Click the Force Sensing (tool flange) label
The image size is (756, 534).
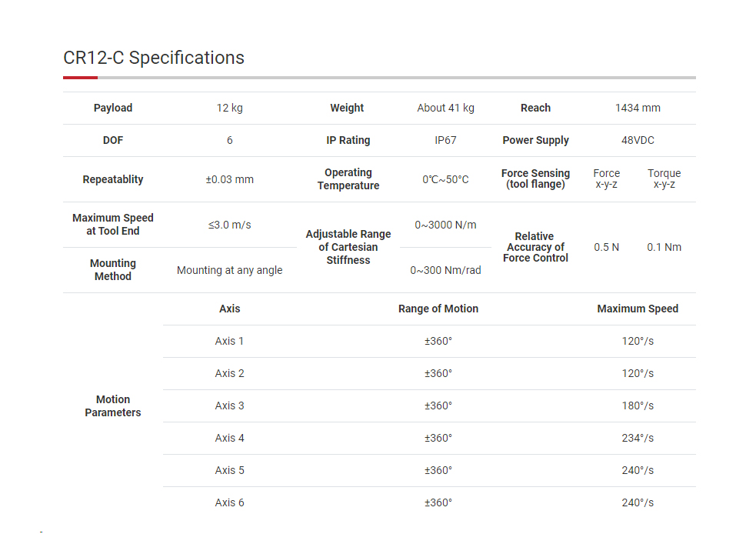535,179
